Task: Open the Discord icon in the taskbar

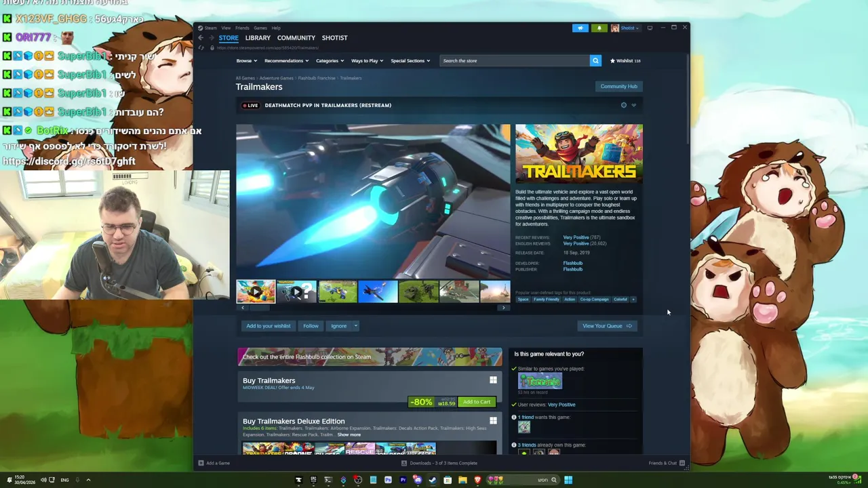Action: 418,480
